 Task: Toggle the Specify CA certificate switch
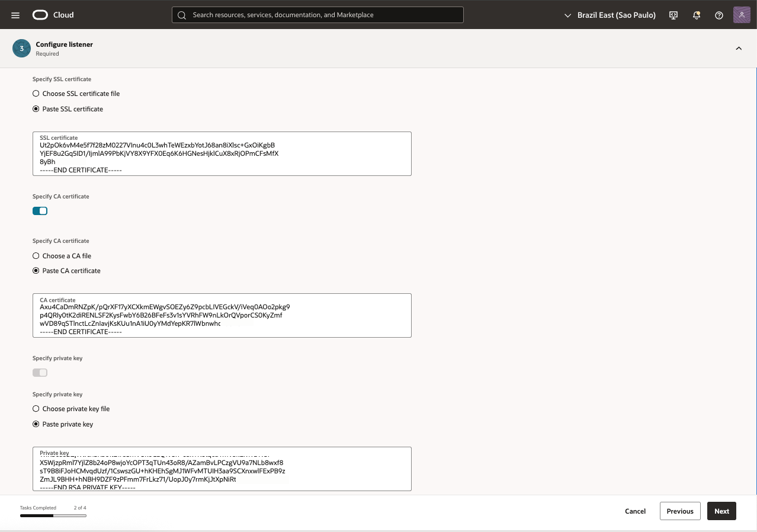point(40,211)
